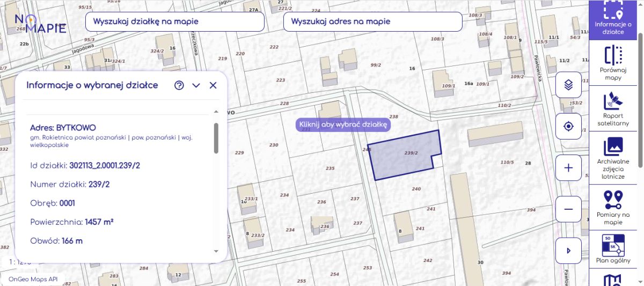This screenshot has width=644, height=286.
Task: Click the Wyszukaj adres na mapie field
Action: click(372, 22)
